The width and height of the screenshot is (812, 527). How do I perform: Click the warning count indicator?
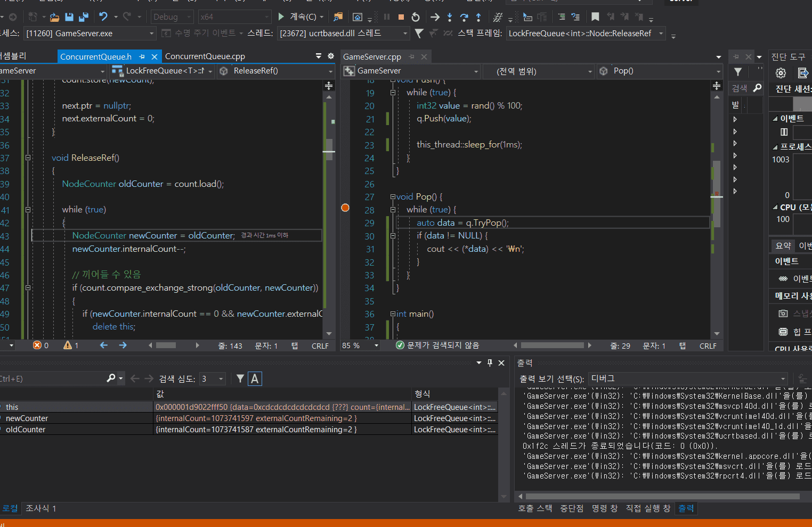(71, 345)
